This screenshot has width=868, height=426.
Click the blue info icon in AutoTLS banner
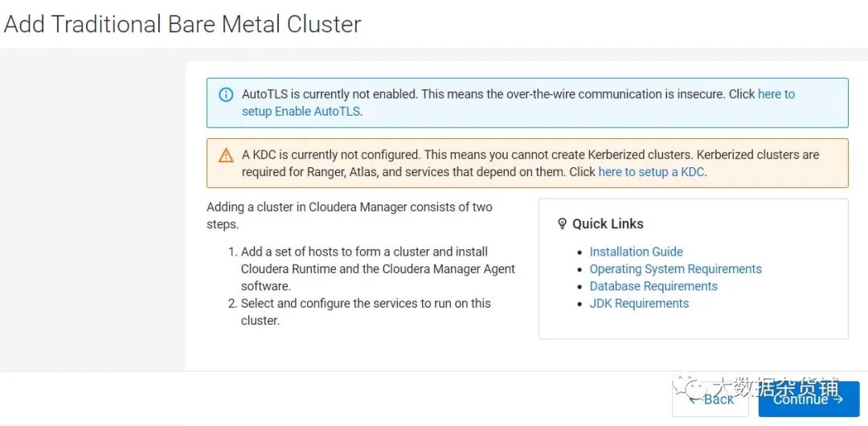click(226, 95)
